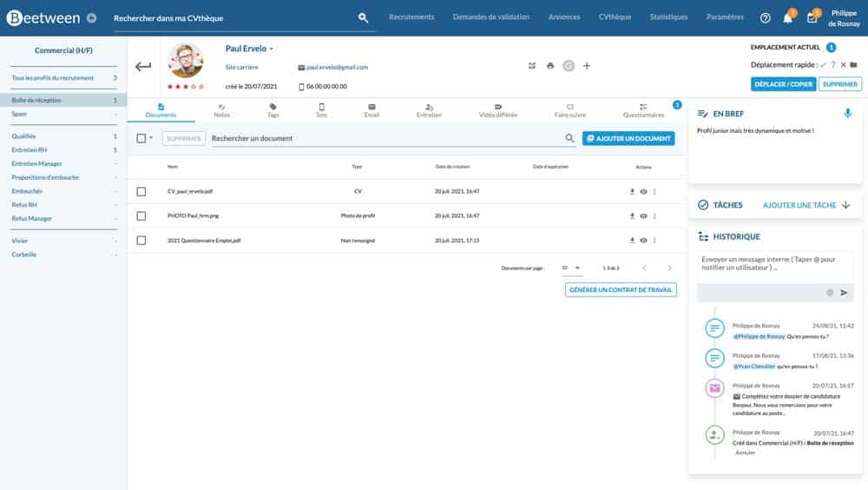Image resolution: width=868 pixels, height=490 pixels.
Task: Download 2021 Questionnaire Emploi.pdf
Action: point(632,240)
